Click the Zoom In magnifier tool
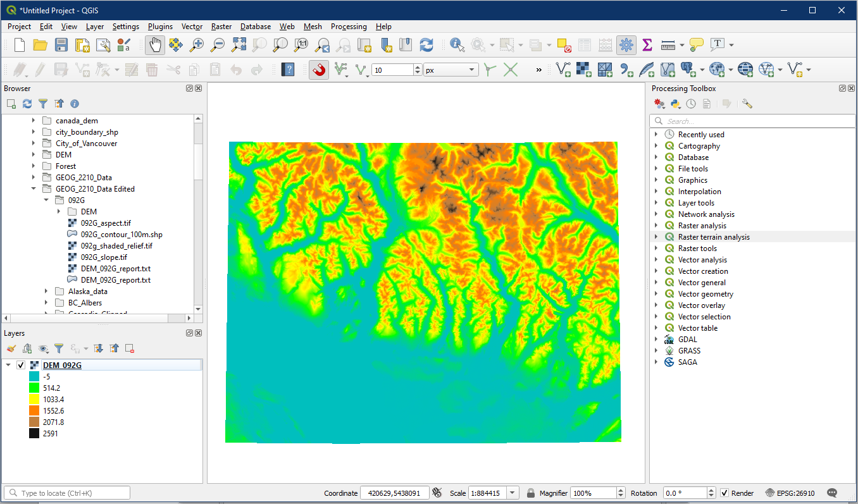This screenshot has height=504, width=858. pos(197,45)
